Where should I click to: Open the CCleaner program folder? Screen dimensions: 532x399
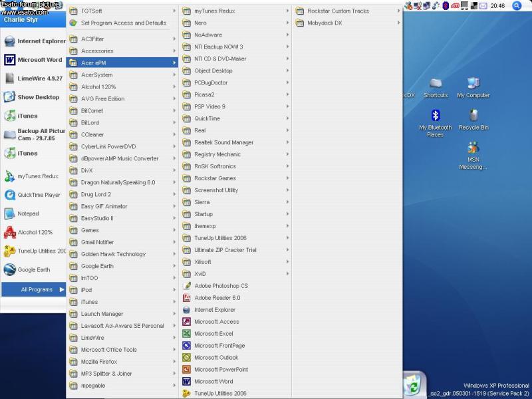(x=122, y=134)
